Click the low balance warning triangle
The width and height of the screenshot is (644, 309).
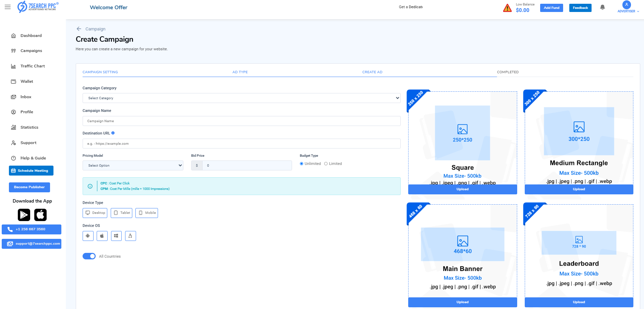(x=507, y=8)
